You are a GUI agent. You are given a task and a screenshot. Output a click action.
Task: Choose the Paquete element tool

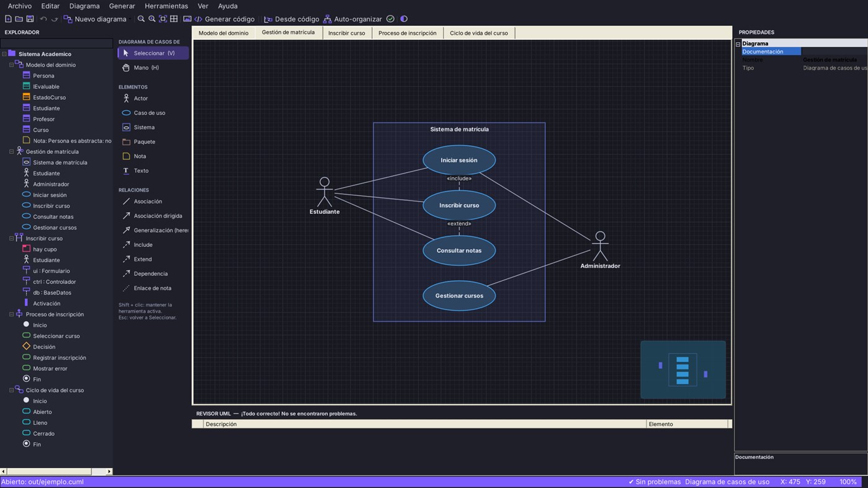point(153,141)
